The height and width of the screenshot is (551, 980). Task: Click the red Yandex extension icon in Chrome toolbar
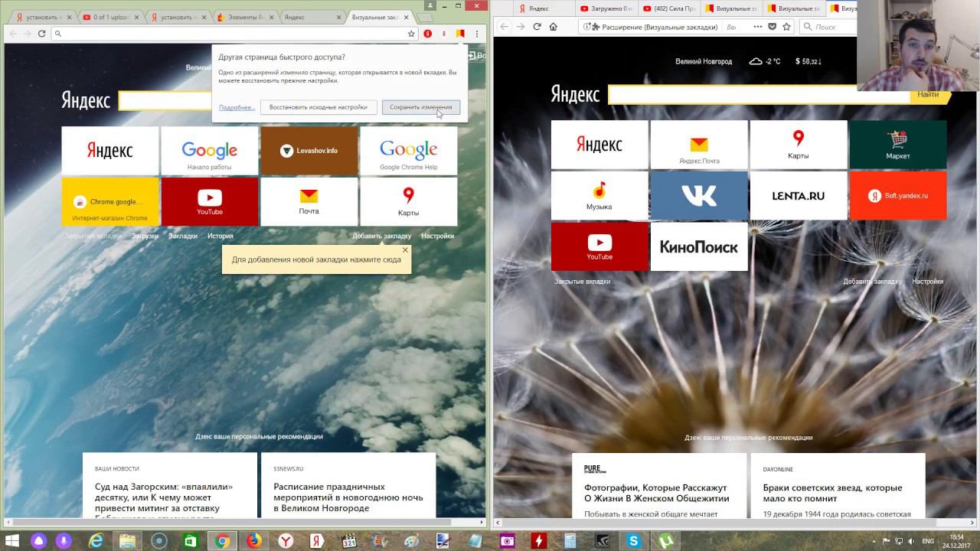click(428, 34)
